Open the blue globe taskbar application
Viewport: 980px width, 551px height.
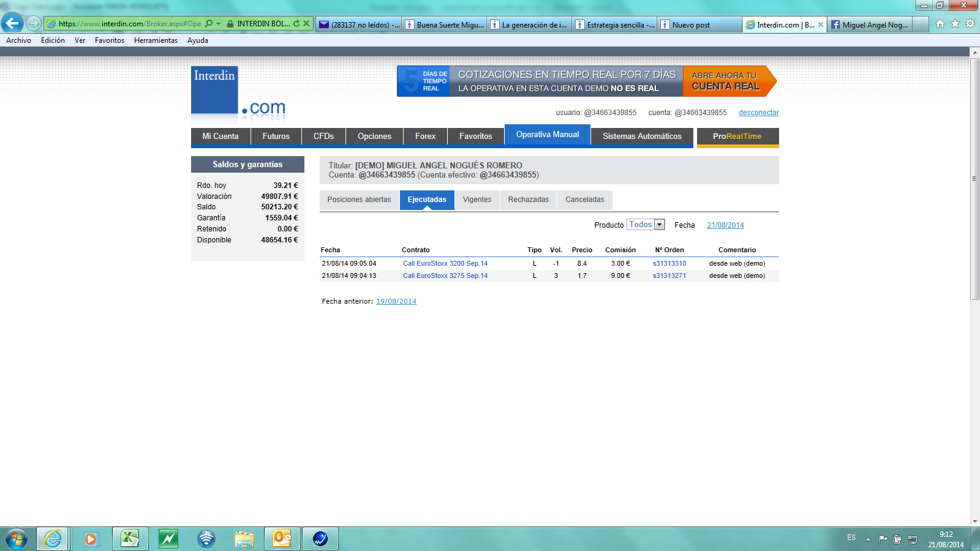click(320, 539)
